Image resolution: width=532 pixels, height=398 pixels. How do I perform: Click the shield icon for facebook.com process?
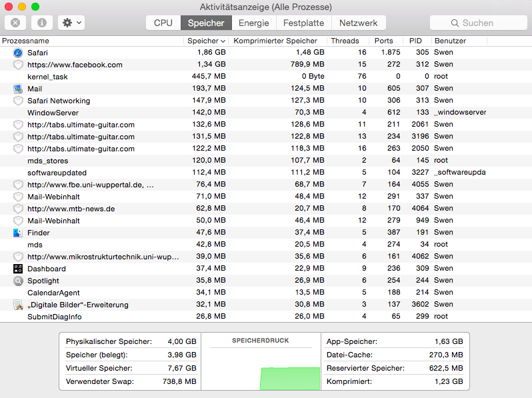(18, 65)
